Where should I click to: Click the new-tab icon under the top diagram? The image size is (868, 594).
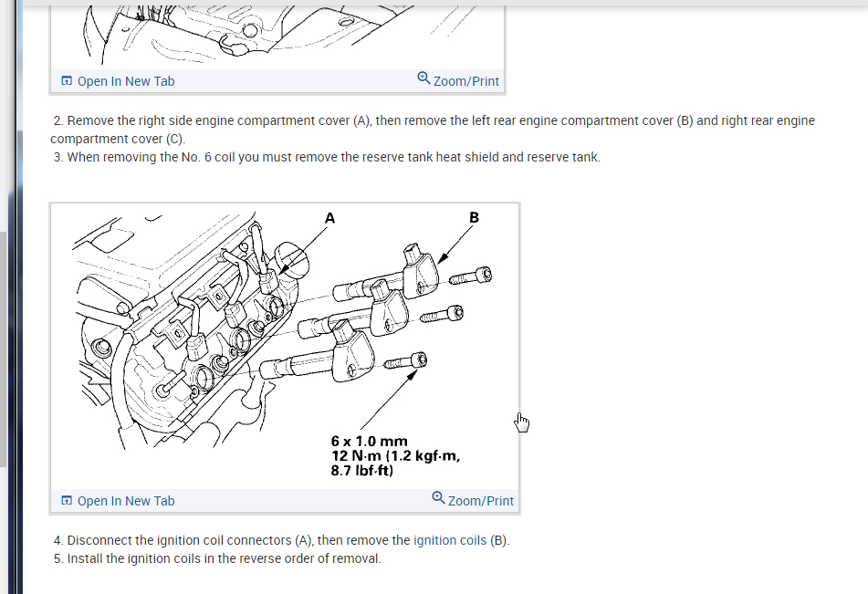[67, 81]
